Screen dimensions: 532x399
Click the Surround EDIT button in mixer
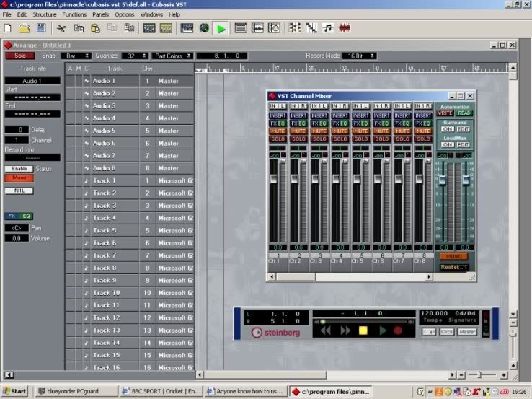(463, 129)
